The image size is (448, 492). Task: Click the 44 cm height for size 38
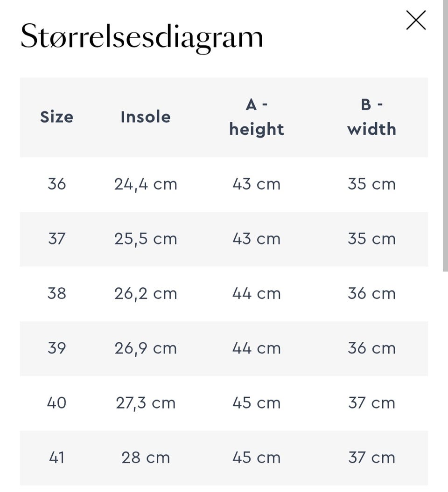256,293
